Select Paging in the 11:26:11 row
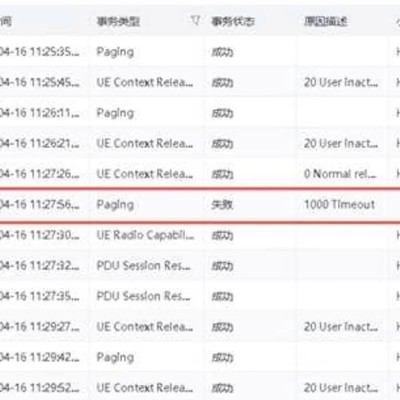Screen dimensions: 400x400 [115, 113]
